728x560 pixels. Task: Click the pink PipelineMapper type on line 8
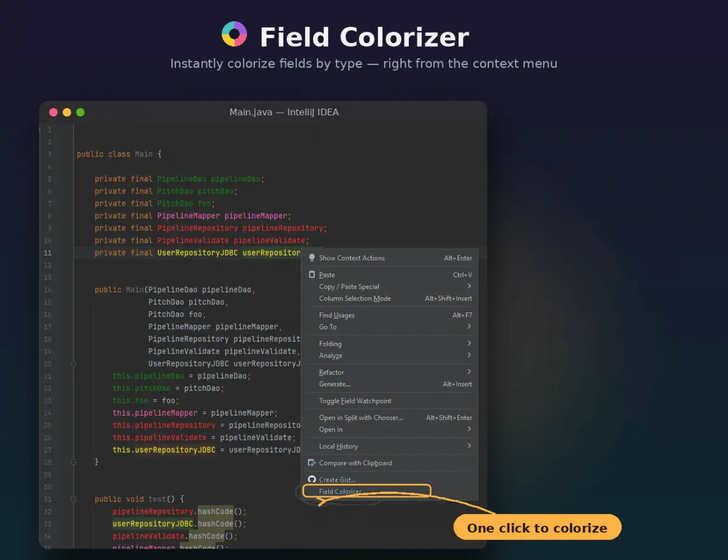pyautogui.click(x=189, y=216)
